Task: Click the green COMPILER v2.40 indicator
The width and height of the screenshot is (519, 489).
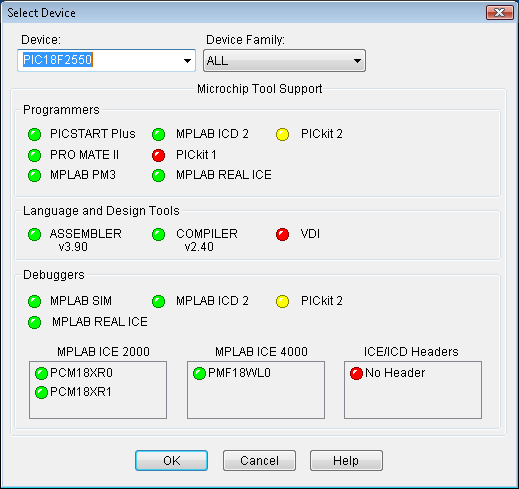Action: coord(158,234)
